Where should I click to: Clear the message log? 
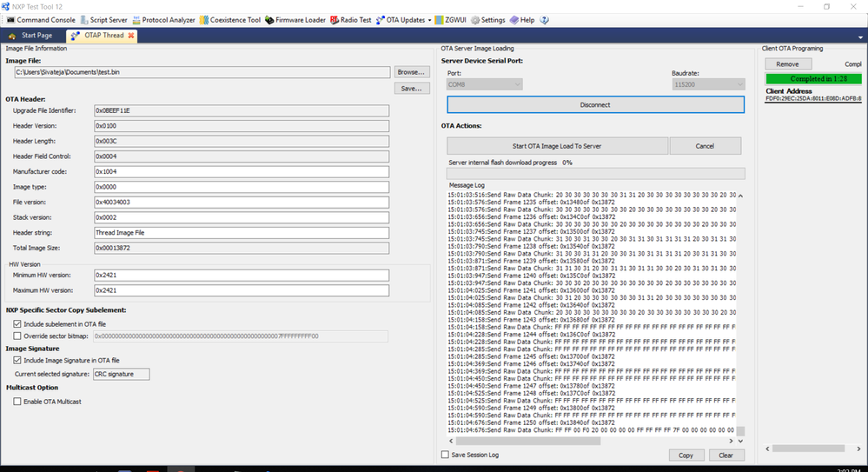pos(726,455)
